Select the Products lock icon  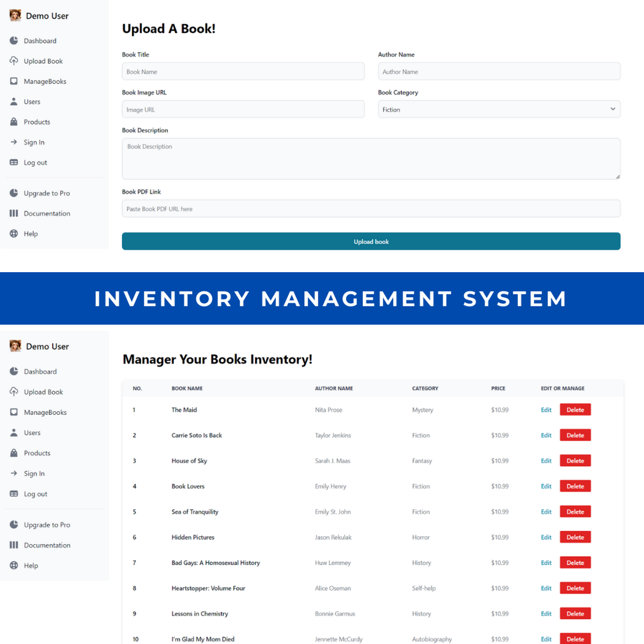13,122
